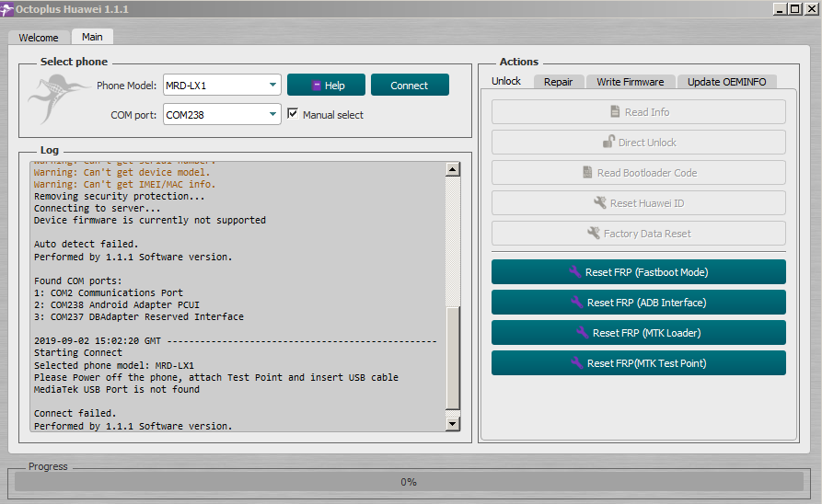
Task: Click the "Auto detect failed." log line
Action: coord(86,244)
